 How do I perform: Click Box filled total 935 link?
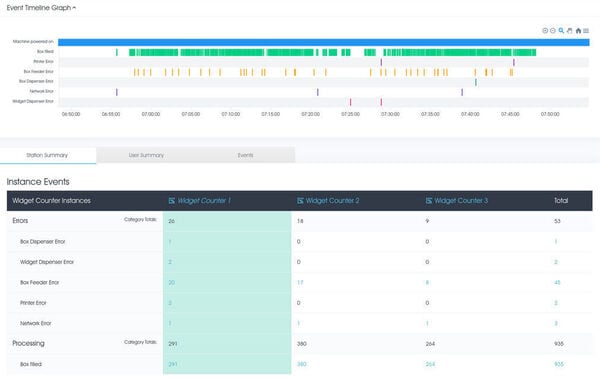coord(559,364)
